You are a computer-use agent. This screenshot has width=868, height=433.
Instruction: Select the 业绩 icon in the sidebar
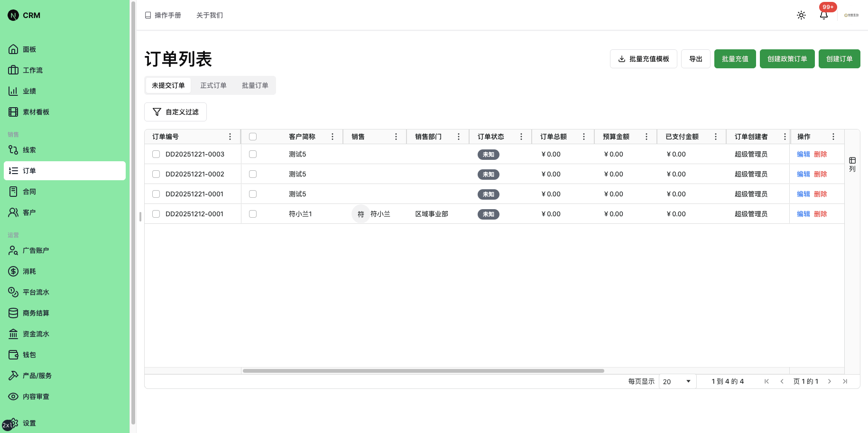pyautogui.click(x=13, y=91)
